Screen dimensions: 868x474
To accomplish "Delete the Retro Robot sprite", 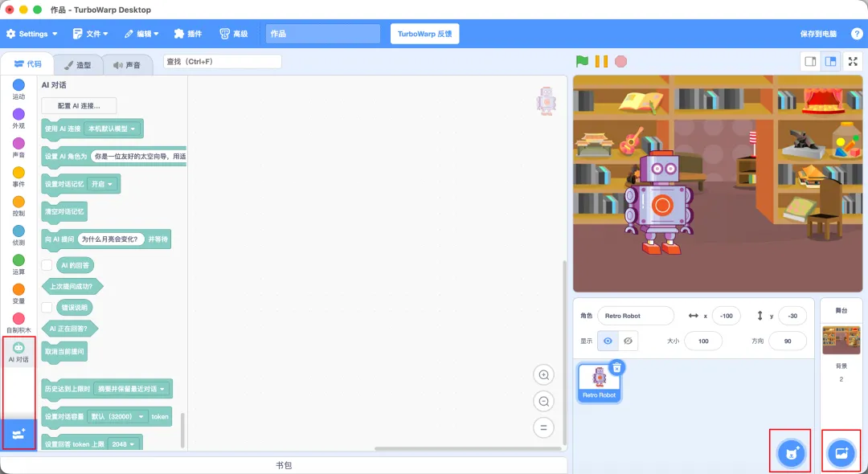I will coord(616,368).
